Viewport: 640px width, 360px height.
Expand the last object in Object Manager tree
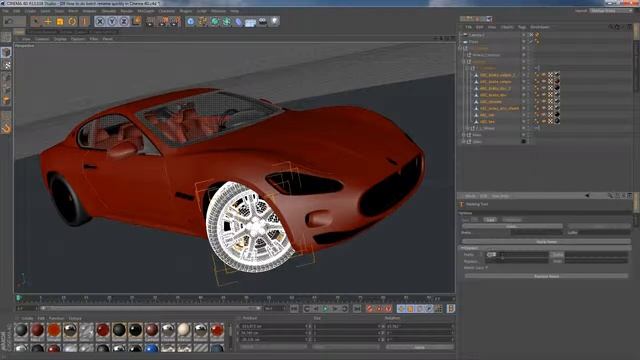click(x=463, y=142)
